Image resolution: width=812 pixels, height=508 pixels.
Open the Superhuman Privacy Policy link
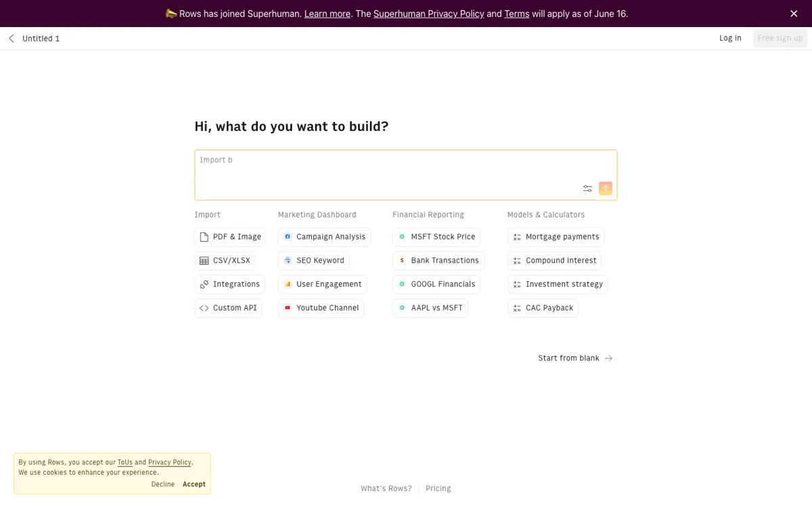tap(428, 14)
